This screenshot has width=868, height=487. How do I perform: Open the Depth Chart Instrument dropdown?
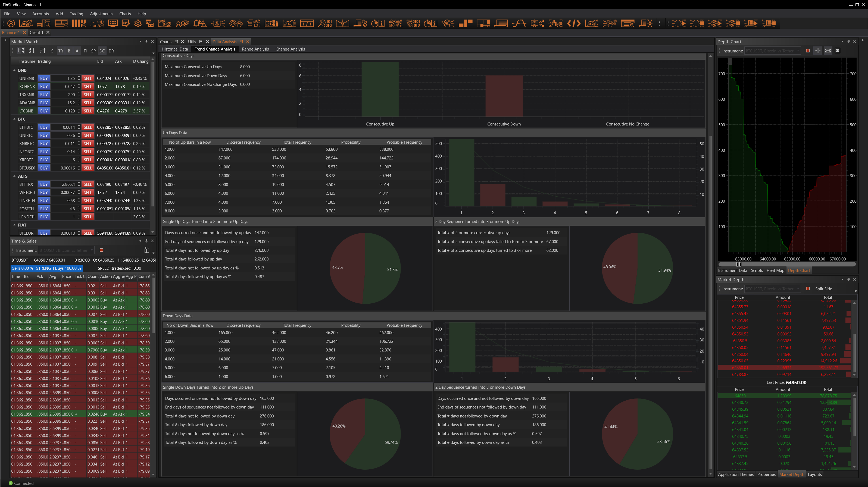click(x=772, y=51)
